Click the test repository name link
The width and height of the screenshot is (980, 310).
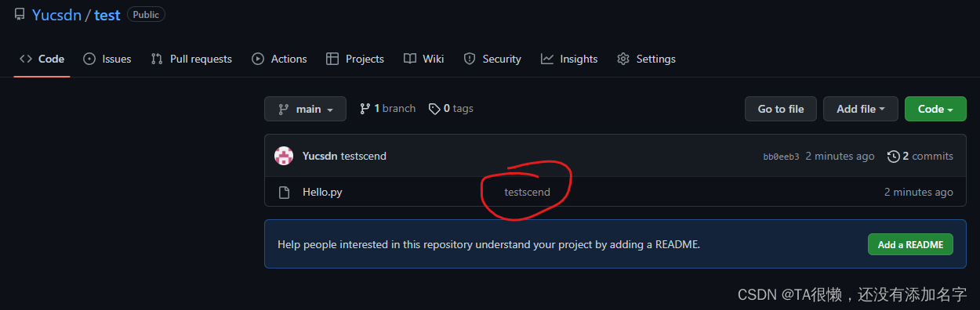(107, 15)
